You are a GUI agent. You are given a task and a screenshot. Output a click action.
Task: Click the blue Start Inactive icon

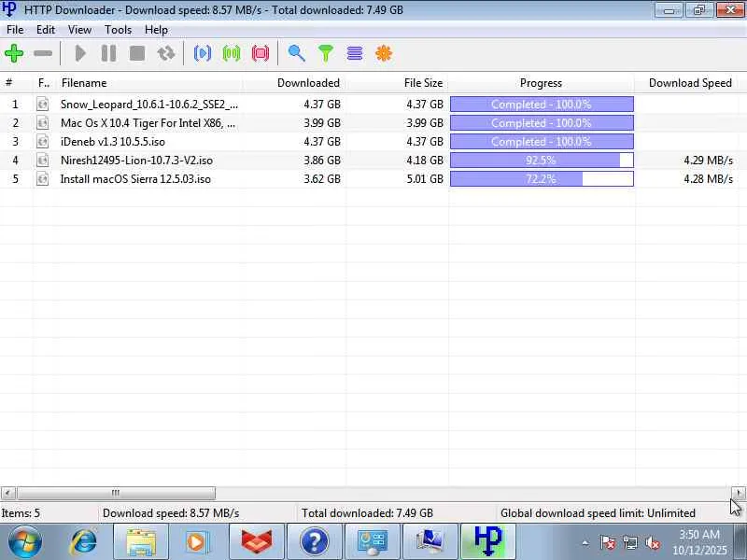(203, 53)
